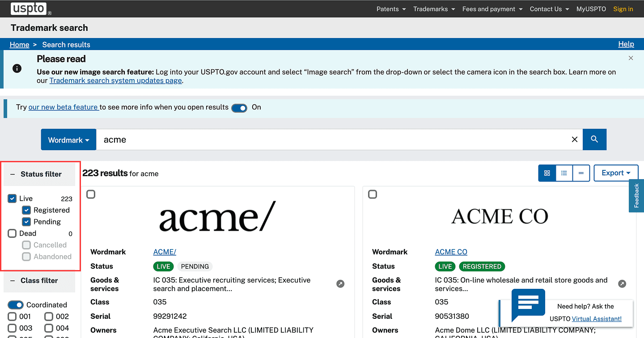Viewport: 644px width, 338px height.
Task: Click the Virtual Assistant link
Action: click(597, 319)
